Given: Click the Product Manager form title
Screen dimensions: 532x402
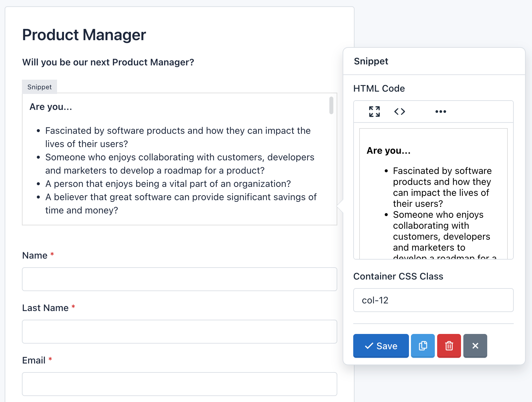Looking at the screenshot, I should click(84, 35).
